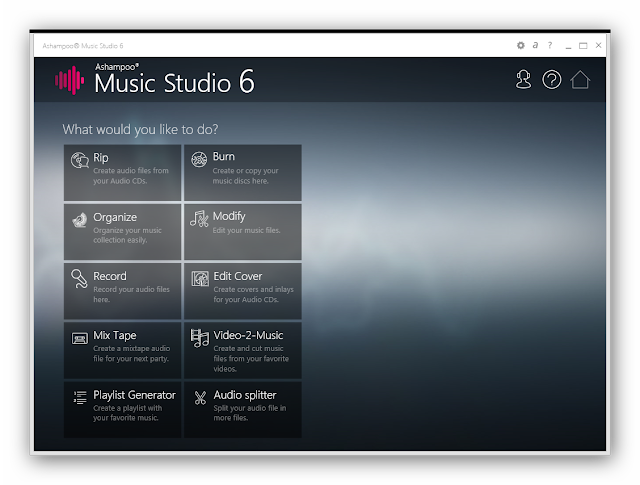640x485 pixels.
Task: Choose the Organize tile title
Action: [x=115, y=217]
